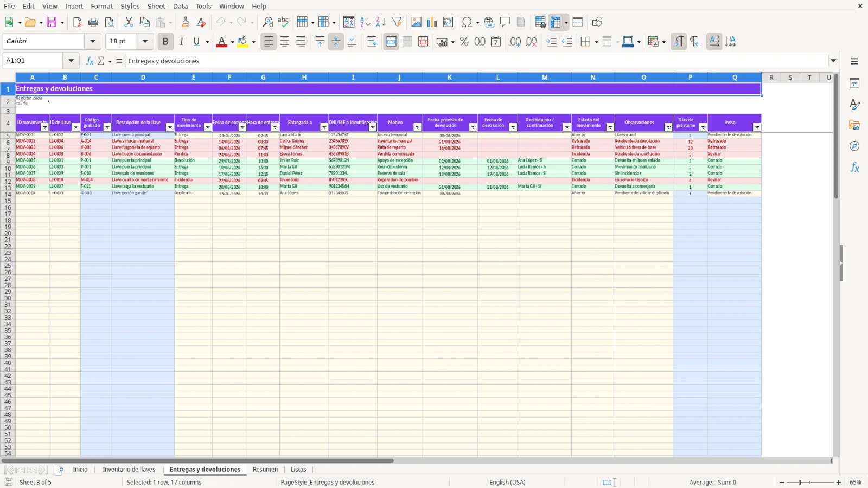The height and width of the screenshot is (488, 868).
Task: Toggle Bold formatting
Action: pyautogui.click(x=165, y=42)
